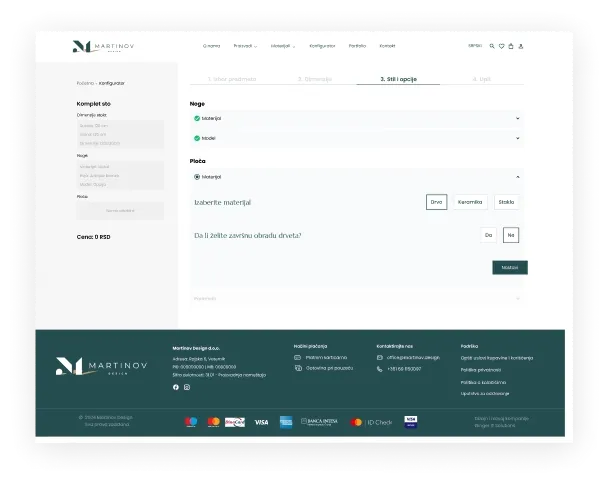Open the user account icon

click(521, 46)
